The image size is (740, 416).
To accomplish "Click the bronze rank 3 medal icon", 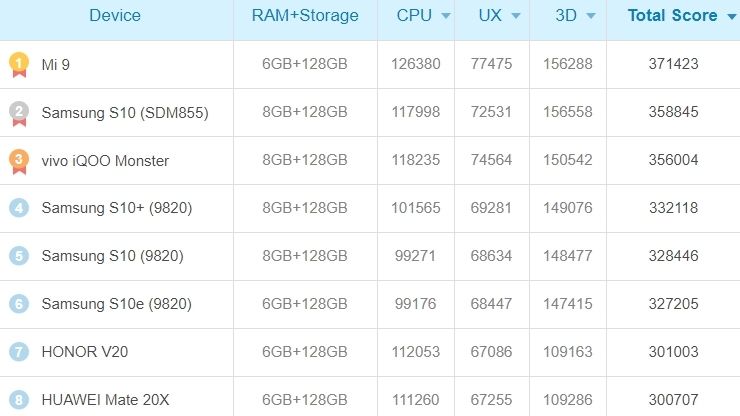I will point(19,161).
